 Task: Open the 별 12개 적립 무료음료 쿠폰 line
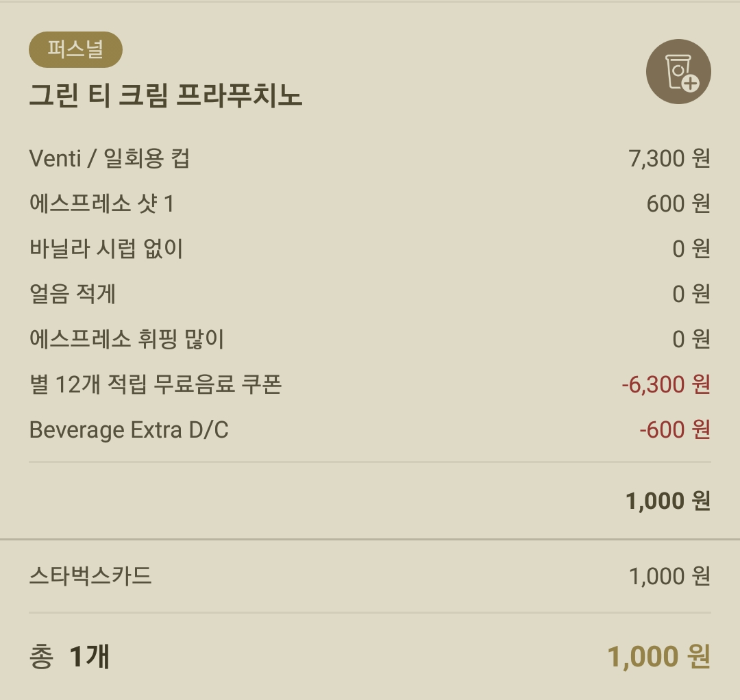[x=156, y=385]
